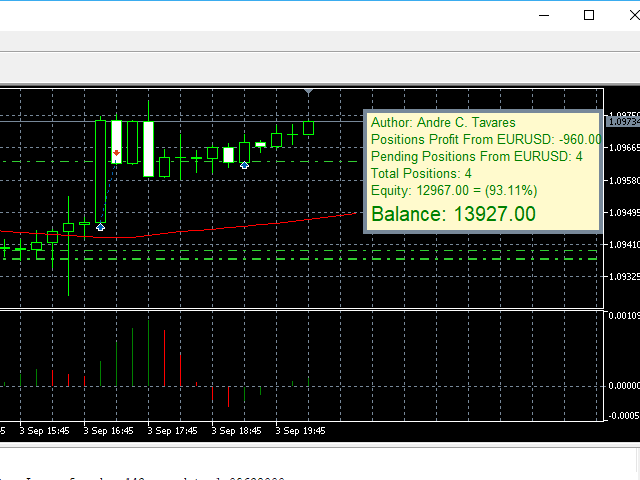Click the tallest green histogram bar

pos(148,350)
